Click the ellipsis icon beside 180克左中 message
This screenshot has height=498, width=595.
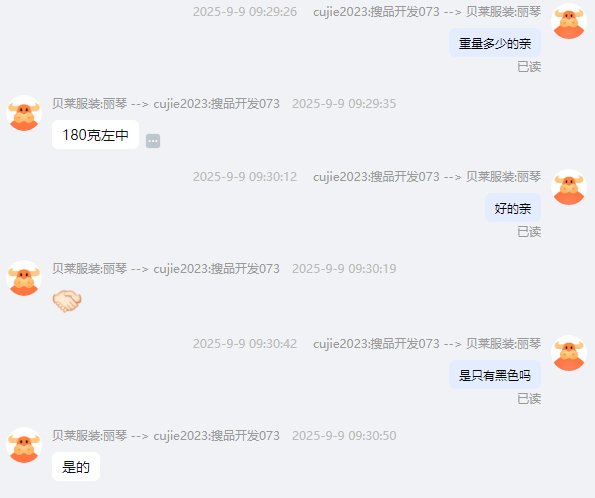[153, 141]
